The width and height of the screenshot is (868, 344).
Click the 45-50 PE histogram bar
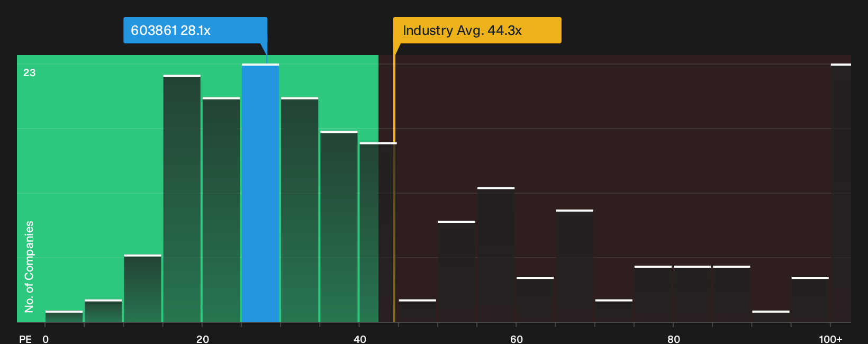(x=418, y=311)
